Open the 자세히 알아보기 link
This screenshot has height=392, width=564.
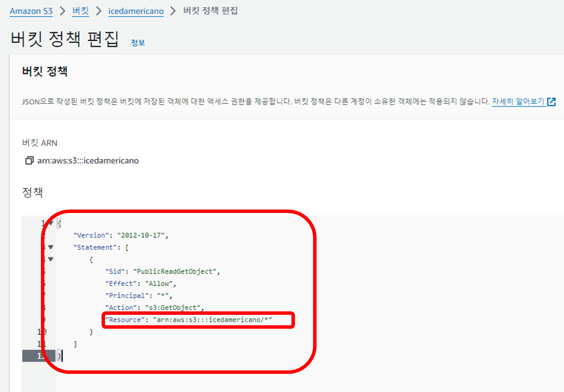pyautogui.click(x=518, y=101)
